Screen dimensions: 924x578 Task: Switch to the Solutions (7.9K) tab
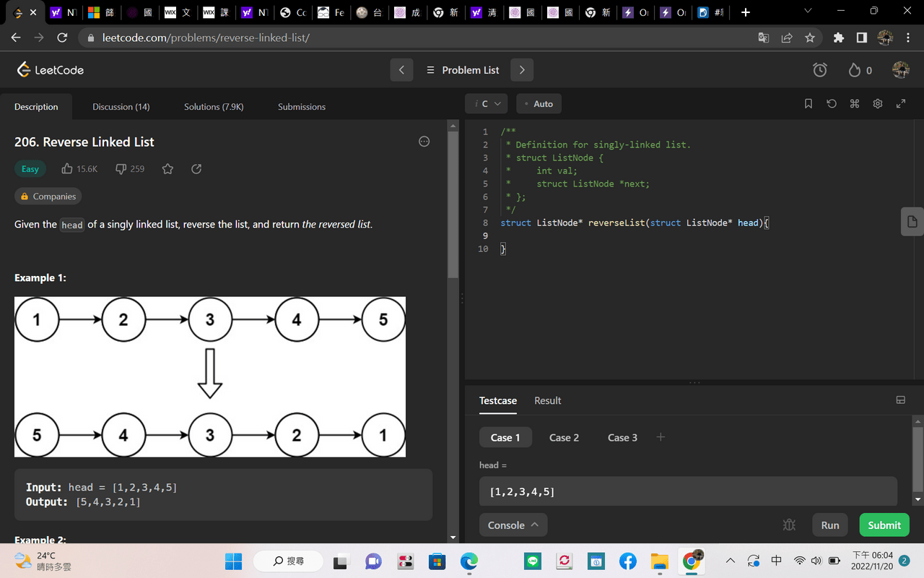point(214,107)
